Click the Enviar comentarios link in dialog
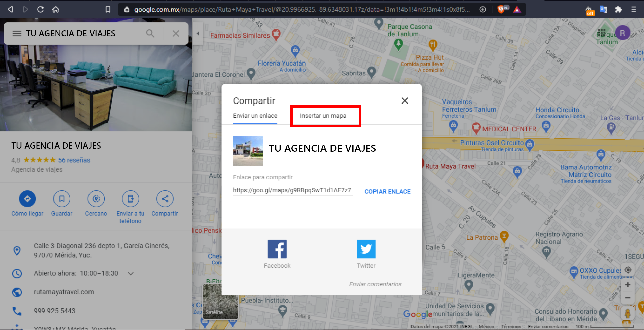 [x=375, y=284]
